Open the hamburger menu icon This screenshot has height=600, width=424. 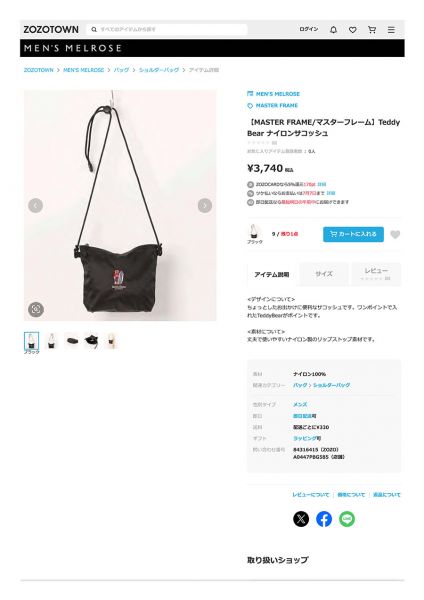click(391, 29)
